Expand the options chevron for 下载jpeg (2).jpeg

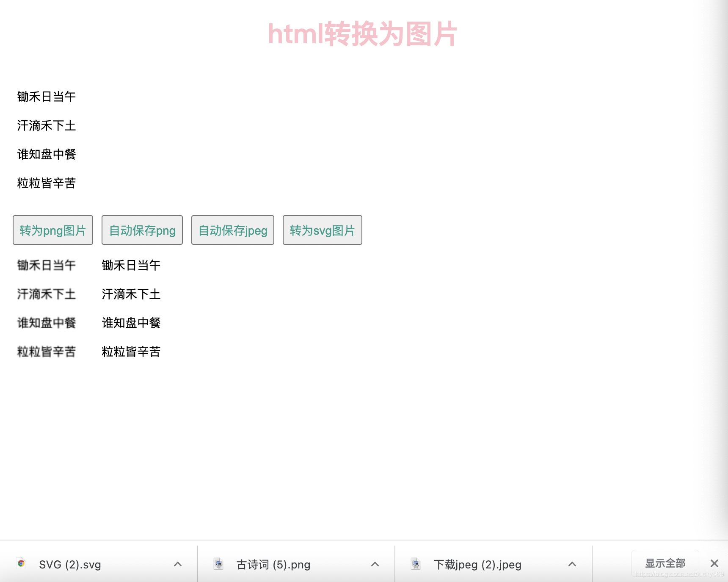coord(572,564)
